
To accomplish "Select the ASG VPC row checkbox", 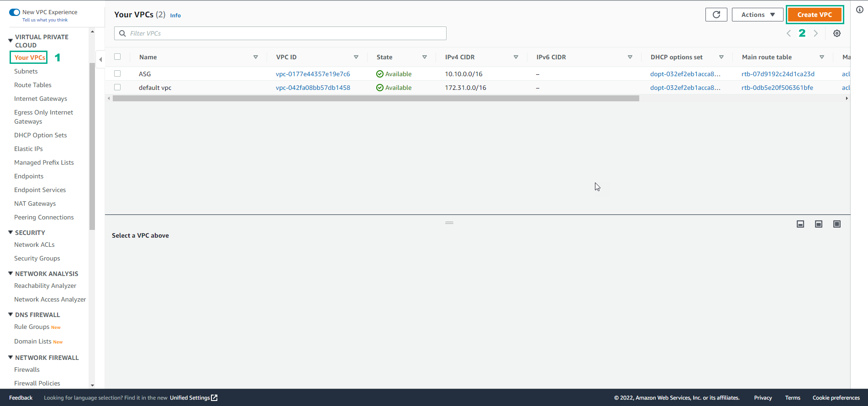I will tap(117, 73).
